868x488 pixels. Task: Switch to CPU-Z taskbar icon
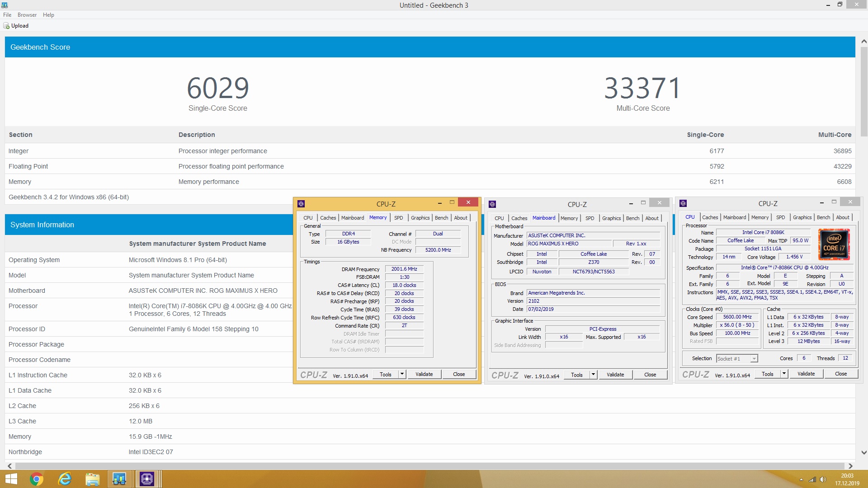(147, 479)
